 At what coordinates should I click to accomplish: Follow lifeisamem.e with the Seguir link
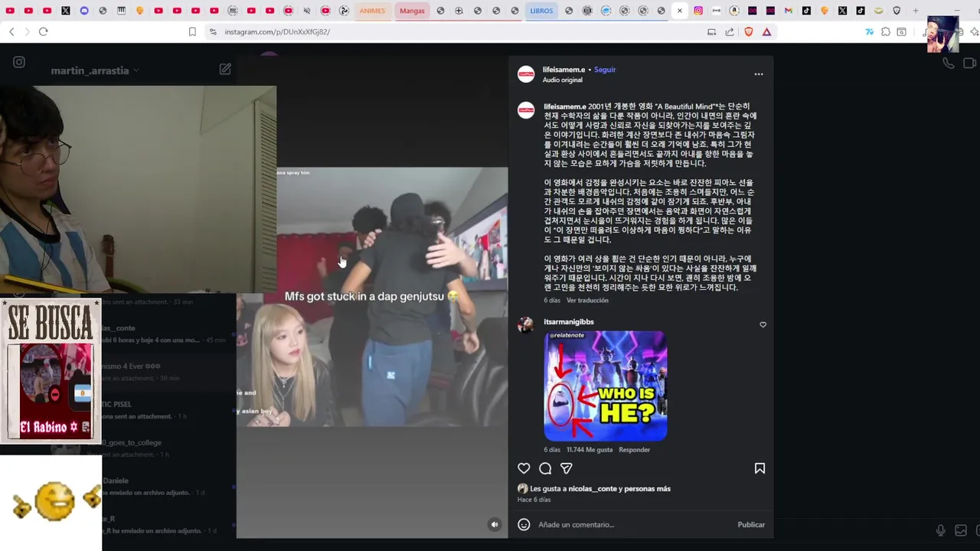[605, 70]
